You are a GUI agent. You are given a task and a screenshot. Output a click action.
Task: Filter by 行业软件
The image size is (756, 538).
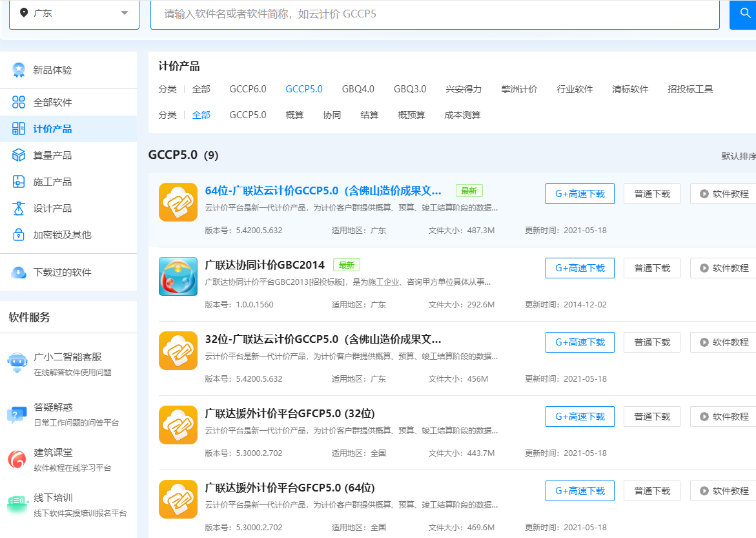[575, 89]
